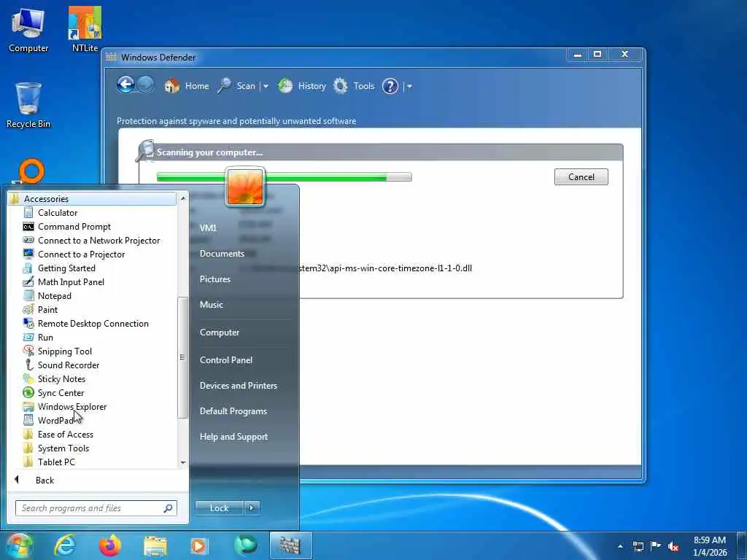This screenshot has width=747, height=560.
Task: Open Sync Center
Action: [61, 392]
